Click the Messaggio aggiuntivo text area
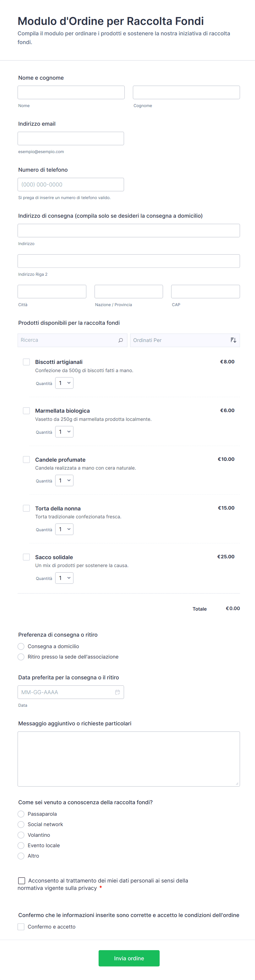This screenshot has height=980, width=255. tap(128, 758)
